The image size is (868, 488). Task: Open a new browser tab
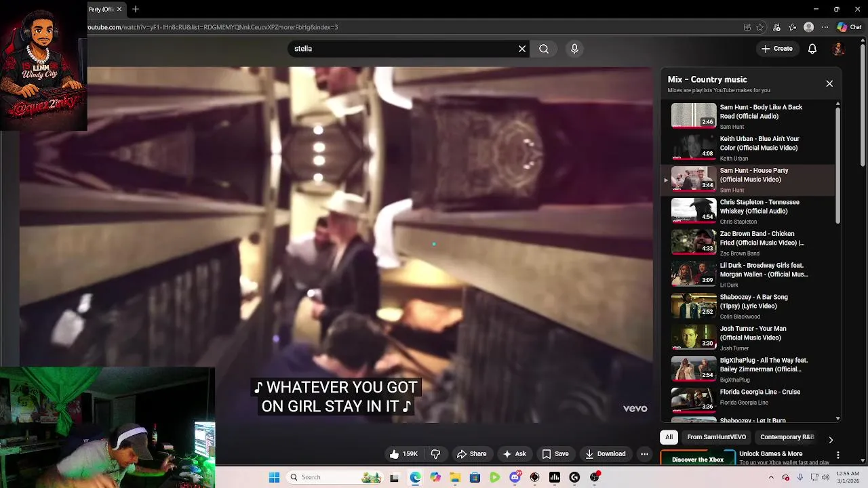click(x=136, y=9)
